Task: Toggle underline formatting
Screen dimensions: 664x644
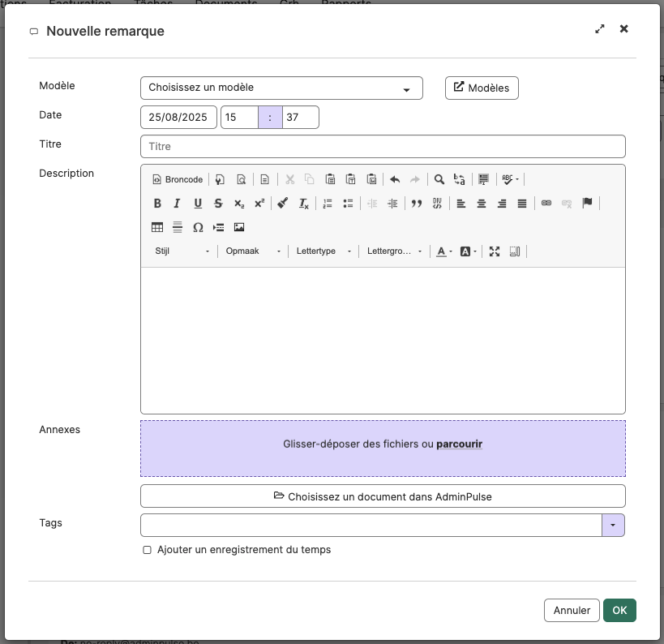Action: [x=198, y=204]
